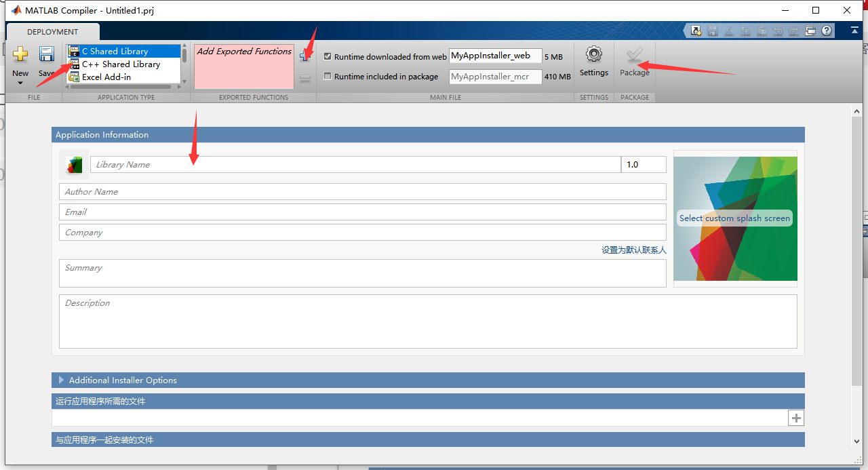Open help via the question mark icon
The height and width of the screenshot is (470, 868).
pyautogui.click(x=827, y=31)
